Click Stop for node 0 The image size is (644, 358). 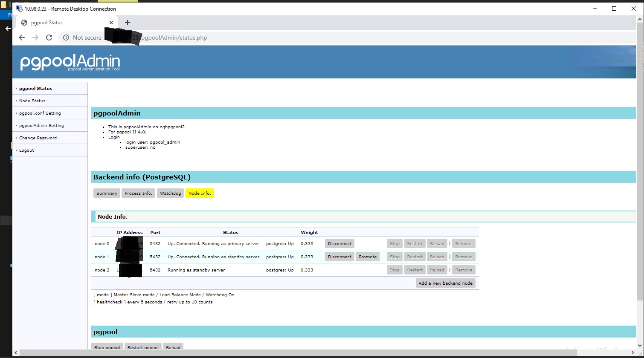395,243
